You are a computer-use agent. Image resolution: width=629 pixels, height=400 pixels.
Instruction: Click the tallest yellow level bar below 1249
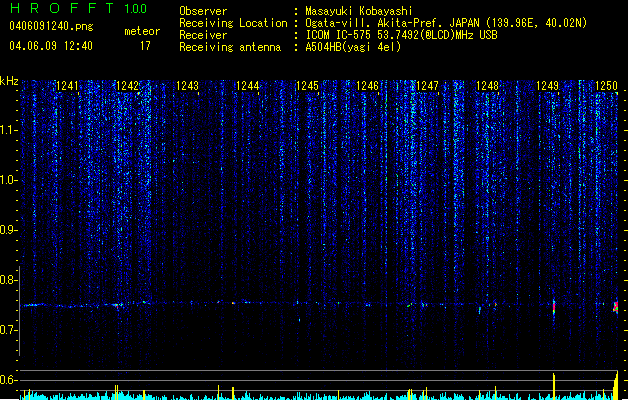pyautogui.click(x=554, y=386)
